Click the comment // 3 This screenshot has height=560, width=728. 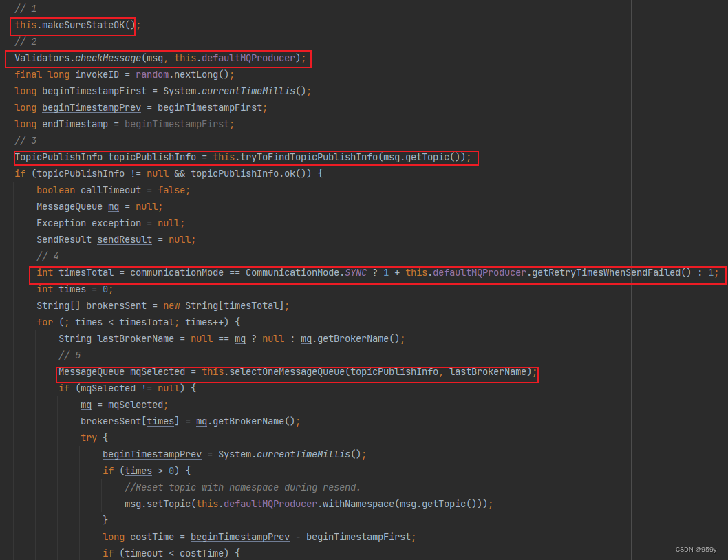point(25,141)
